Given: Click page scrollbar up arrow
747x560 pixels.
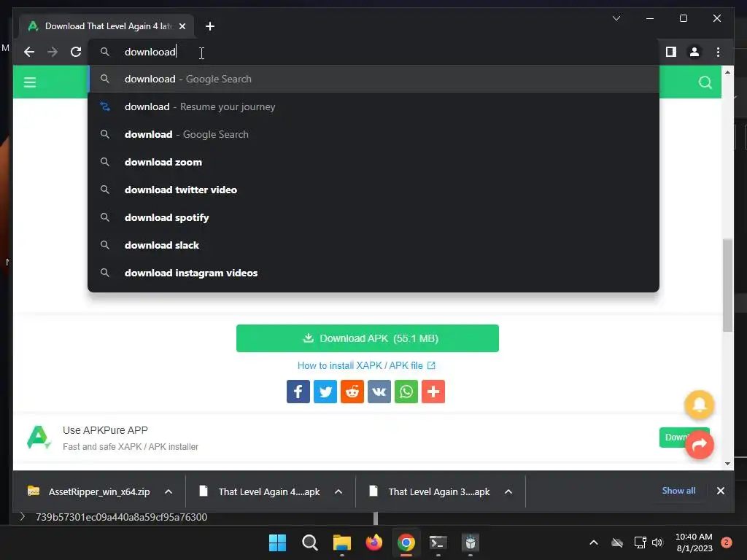Looking at the screenshot, I should coord(727,72).
